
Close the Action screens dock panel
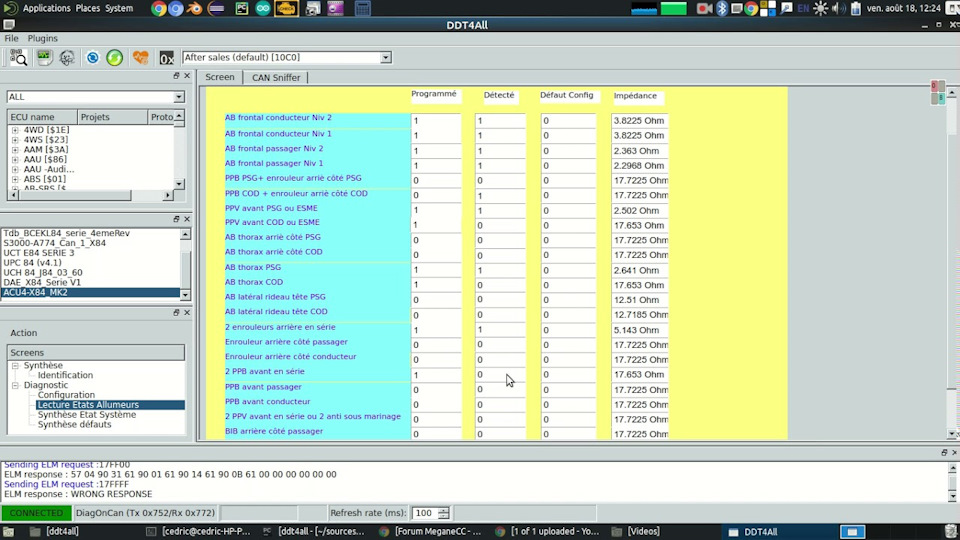[187, 312]
